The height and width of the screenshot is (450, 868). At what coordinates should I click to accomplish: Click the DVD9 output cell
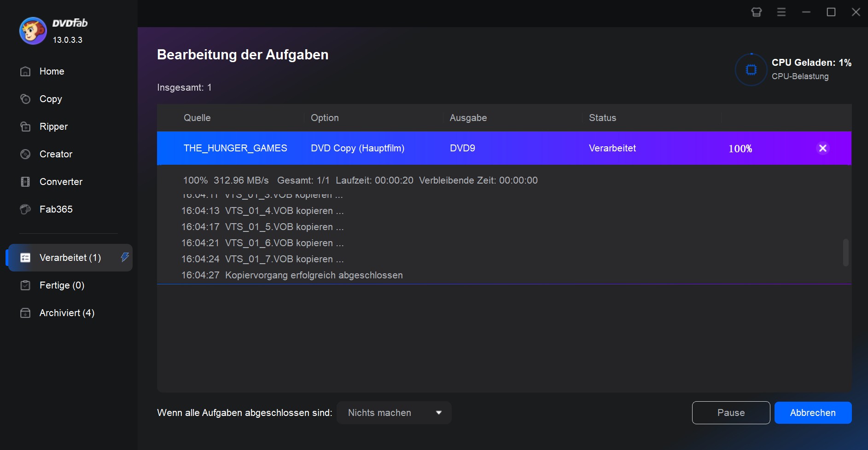click(x=462, y=148)
